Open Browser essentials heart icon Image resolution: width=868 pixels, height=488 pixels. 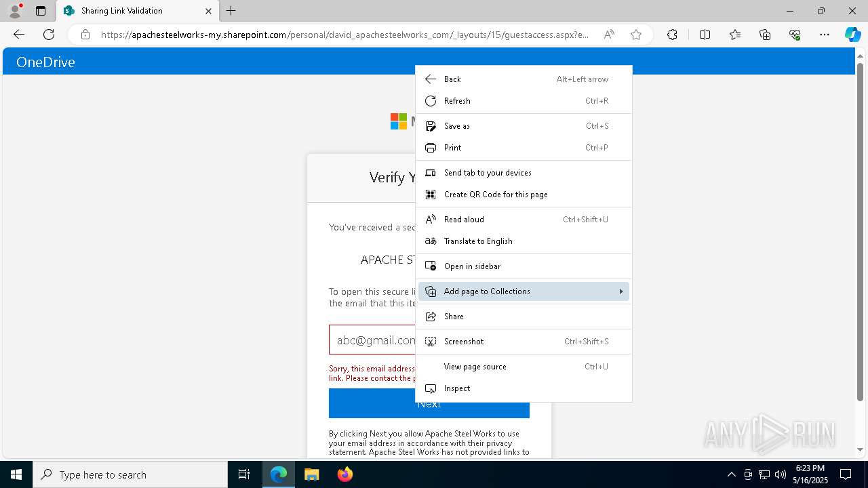point(795,35)
